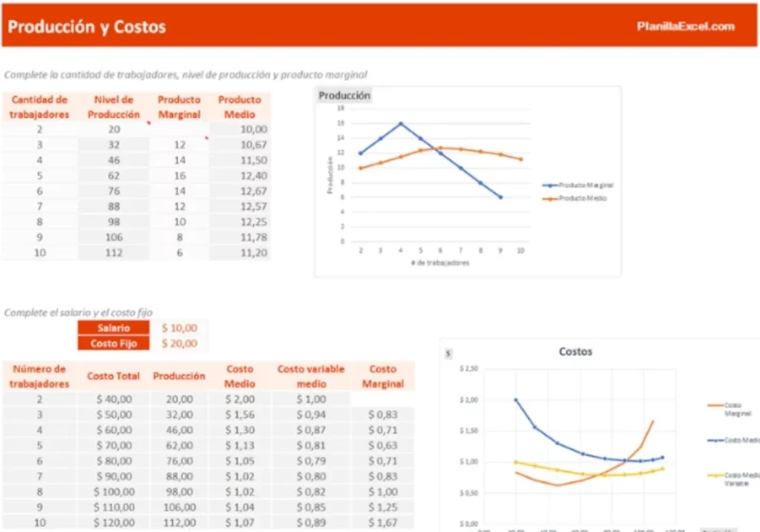Viewport: 760px width, 532px height.
Task: Select Costo Total cell $ 40,00
Action: [114, 399]
